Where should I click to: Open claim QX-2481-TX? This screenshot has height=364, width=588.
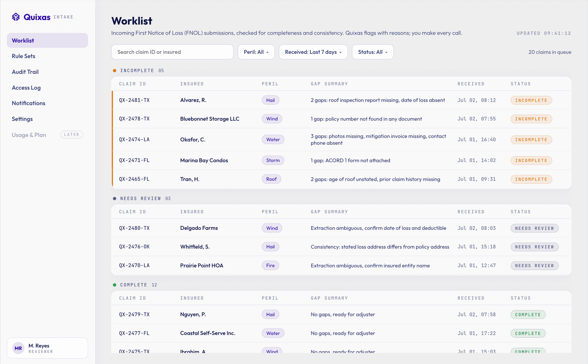coord(134,100)
